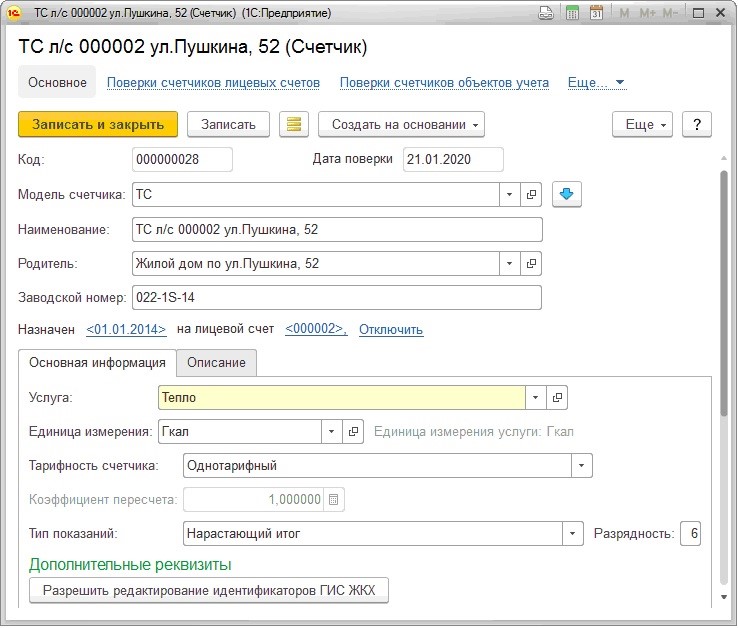This screenshot has width=738, height=628.
Task: Open the calendar icon in title bar
Action: coord(597,14)
